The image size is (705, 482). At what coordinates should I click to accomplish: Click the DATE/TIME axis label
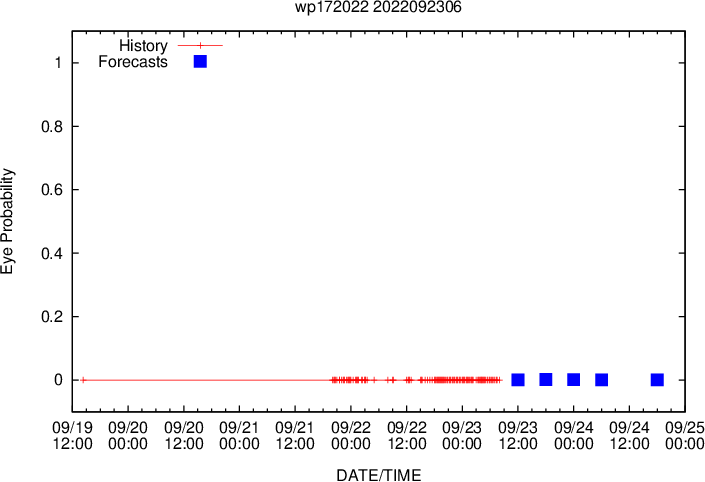click(x=379, y=475)
